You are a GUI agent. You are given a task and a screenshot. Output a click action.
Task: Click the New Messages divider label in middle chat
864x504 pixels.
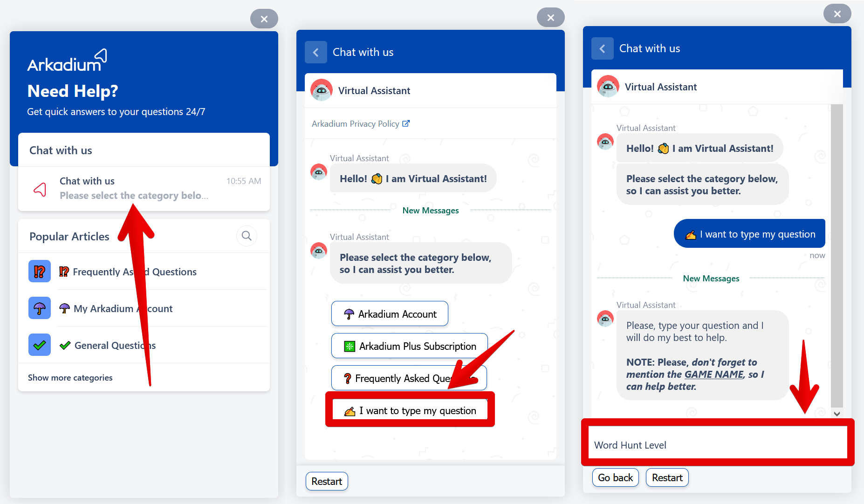pyautogui.click(x=431, y=211)
